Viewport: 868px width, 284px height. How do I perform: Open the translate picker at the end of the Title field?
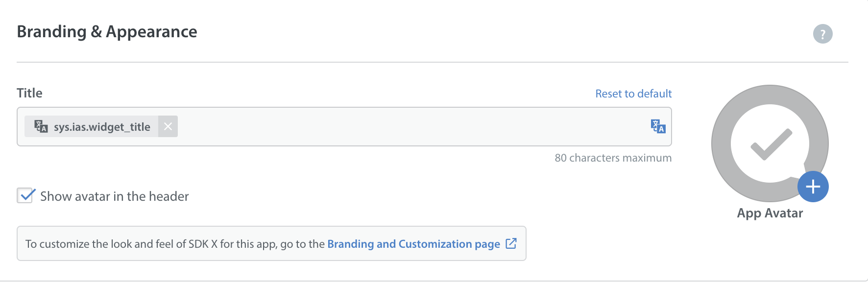coord(658,126)
